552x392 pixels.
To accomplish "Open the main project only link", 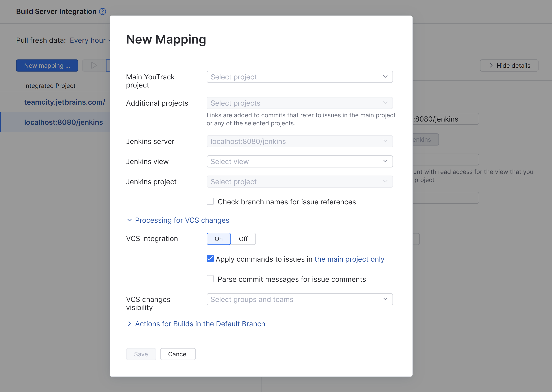I will tap(349, 259).
